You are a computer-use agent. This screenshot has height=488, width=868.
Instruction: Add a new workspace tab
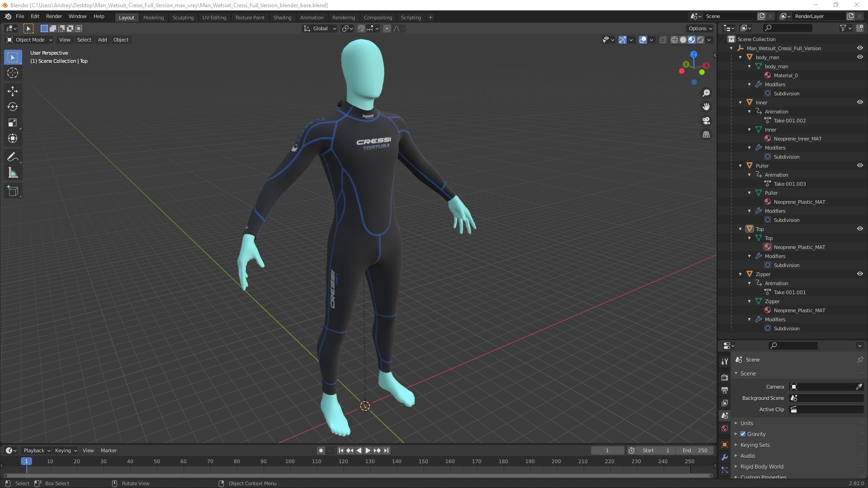click(x=430, y=18)
